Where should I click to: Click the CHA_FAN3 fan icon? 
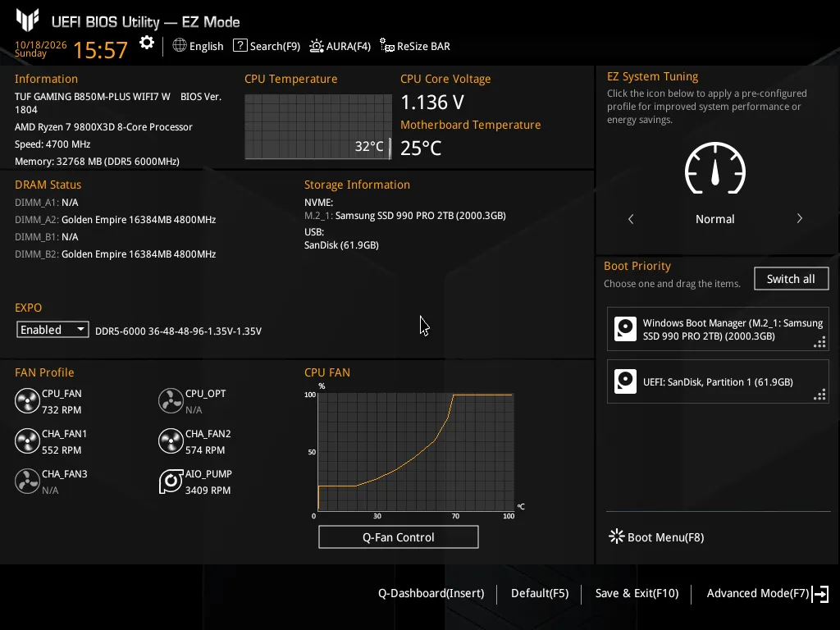tap(27, 482)
